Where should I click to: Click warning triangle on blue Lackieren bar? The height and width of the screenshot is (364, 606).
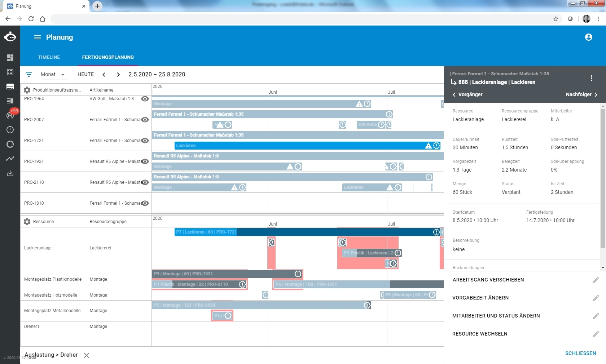(x=428, y=146)
